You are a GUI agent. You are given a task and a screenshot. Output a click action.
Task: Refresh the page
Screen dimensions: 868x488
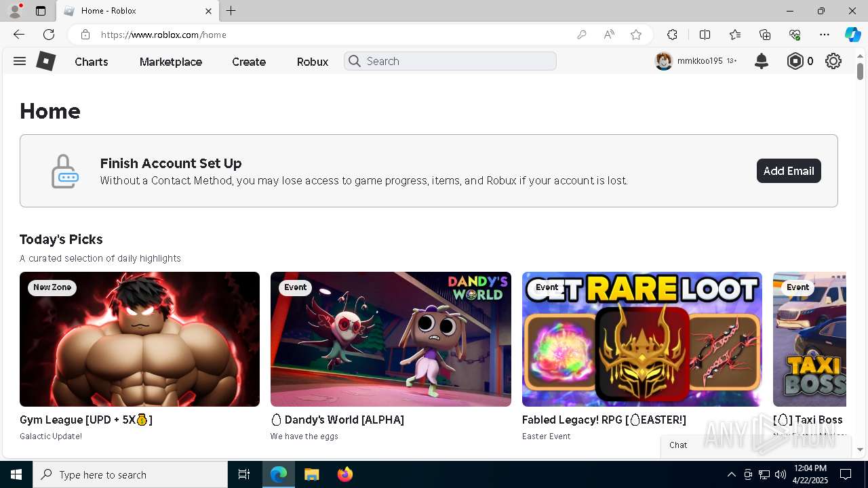point(49,35)
